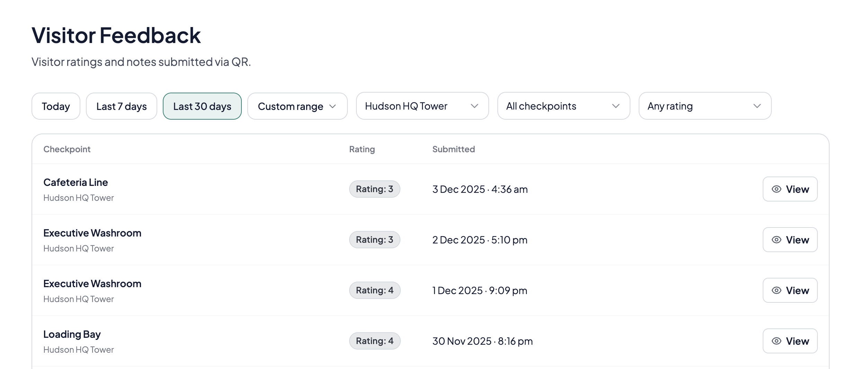The height and width of the screenshot is (369, 868).
Task: Click the eye icon on Cafeteria Line's View button
Action: pos(777,189)
